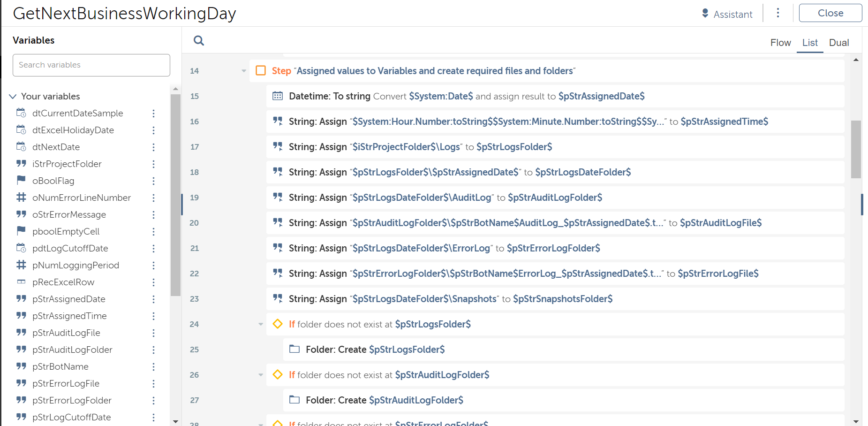This screenshot has width=868, height=426.
Task: Collapse the If block on line 26
Action: tap(261, 375)
